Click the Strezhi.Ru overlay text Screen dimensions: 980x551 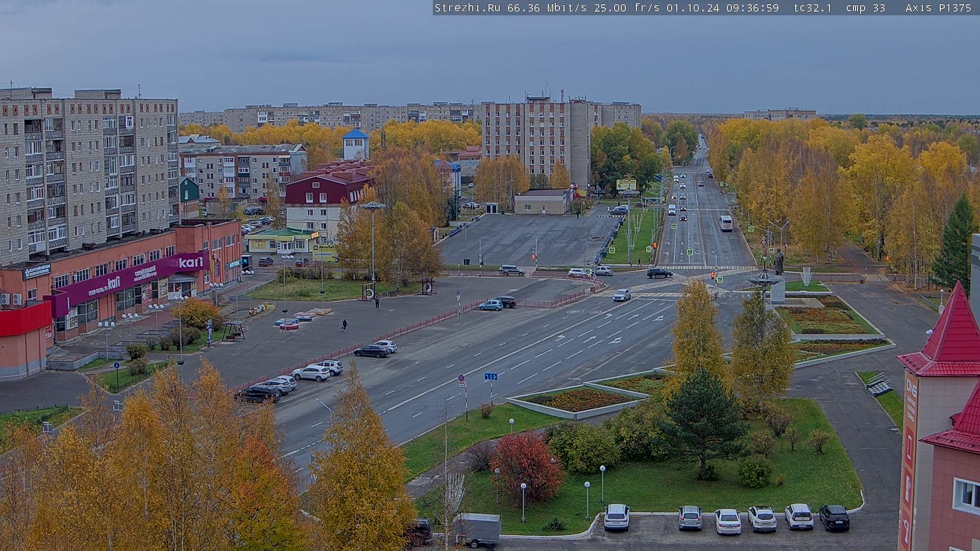pos(468,8)
